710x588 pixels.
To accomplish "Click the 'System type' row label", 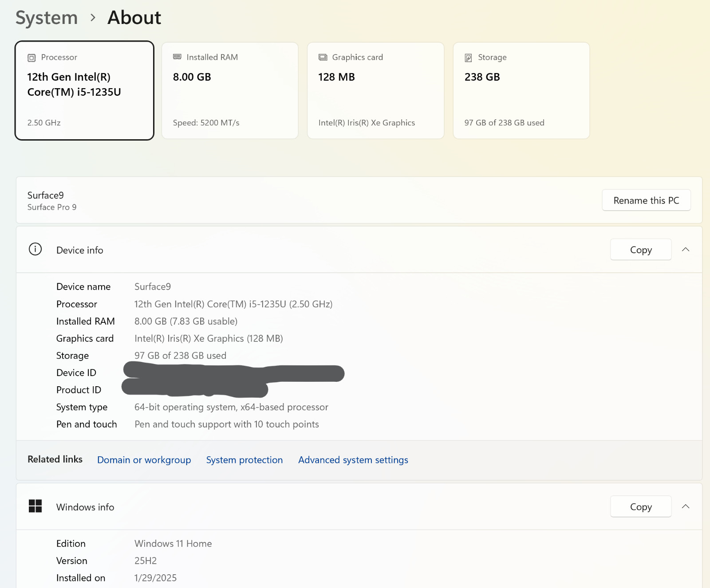I will click(82, 407).
